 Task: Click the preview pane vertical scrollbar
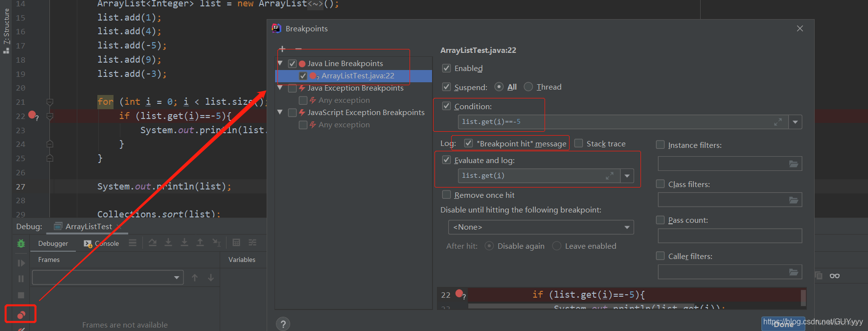[x=803, y=298]
